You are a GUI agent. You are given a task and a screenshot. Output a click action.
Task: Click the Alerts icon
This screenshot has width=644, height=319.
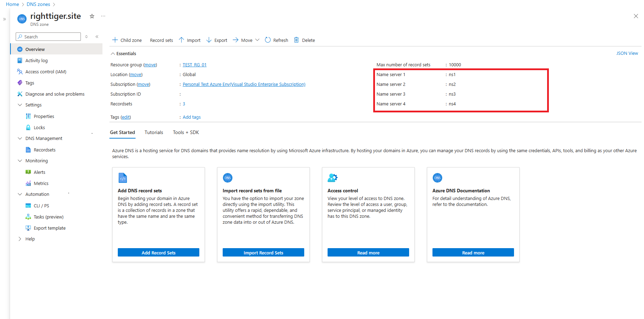[28, 172]
